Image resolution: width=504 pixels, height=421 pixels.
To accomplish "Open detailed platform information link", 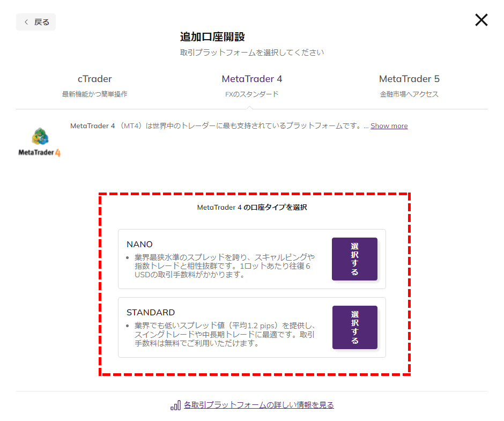I will 259,405.
